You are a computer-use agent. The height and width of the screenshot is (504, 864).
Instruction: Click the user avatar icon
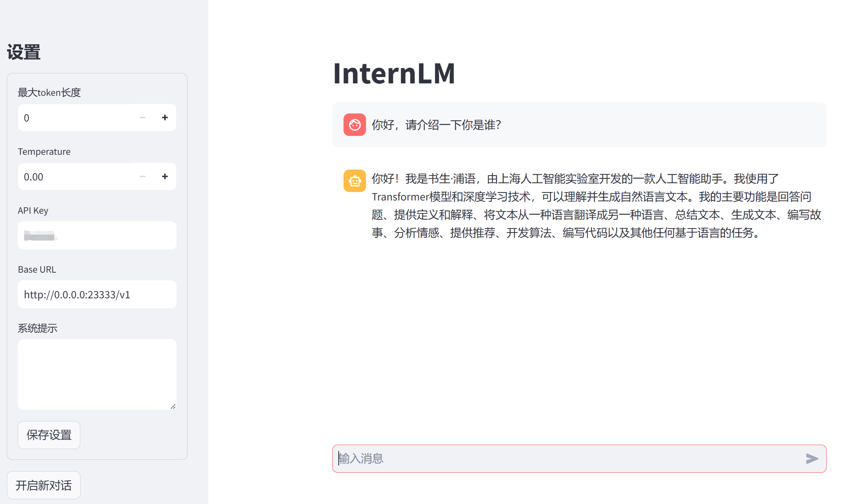point(354,125)
